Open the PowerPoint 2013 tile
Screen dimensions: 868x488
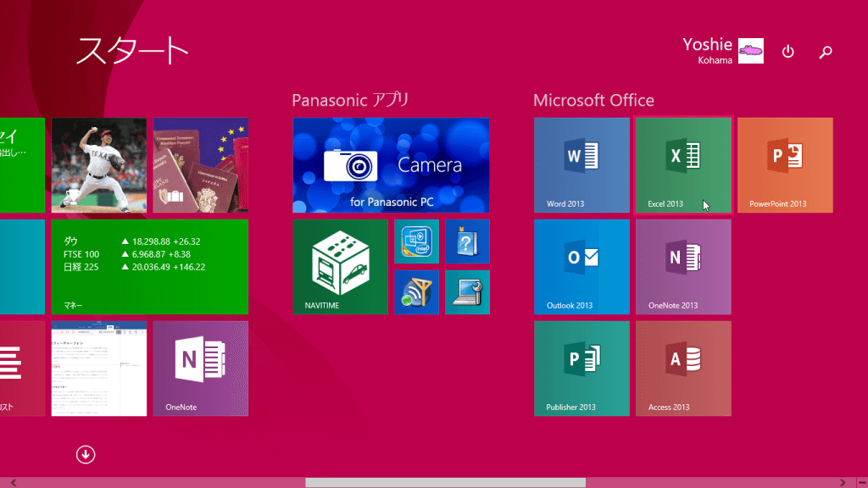tap(785, 165)
